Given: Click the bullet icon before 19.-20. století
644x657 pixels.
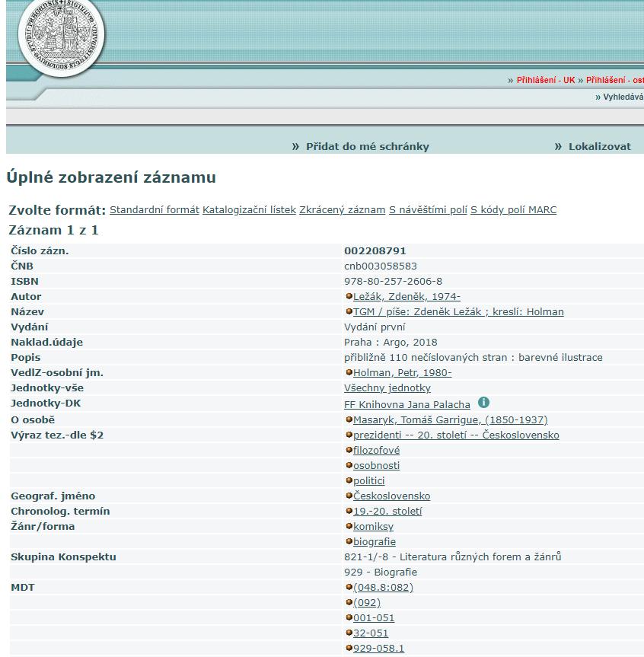Looking at the screenshot, I should 349,511.
